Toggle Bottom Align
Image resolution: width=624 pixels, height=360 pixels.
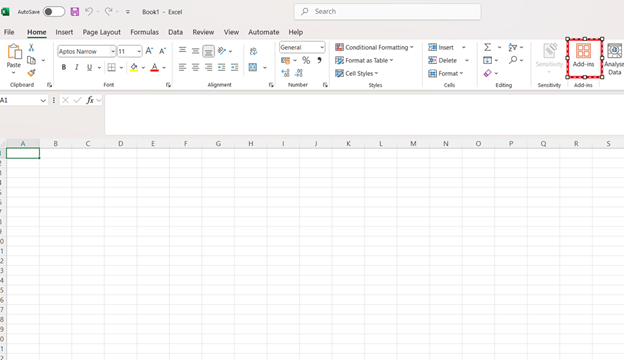tap(208, 51)
